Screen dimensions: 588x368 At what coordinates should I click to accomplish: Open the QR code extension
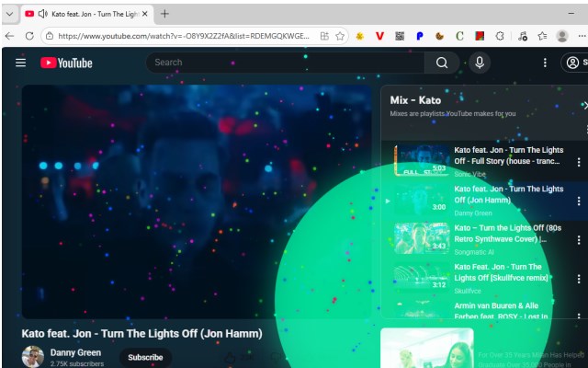click(400, 36)
